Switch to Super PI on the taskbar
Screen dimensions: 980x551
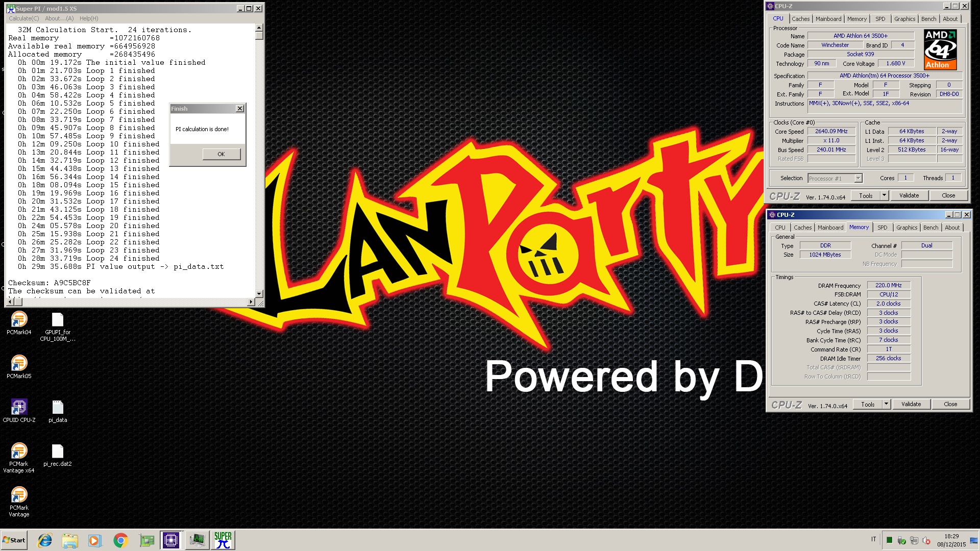pyautogui.click(x=223, y=540)
